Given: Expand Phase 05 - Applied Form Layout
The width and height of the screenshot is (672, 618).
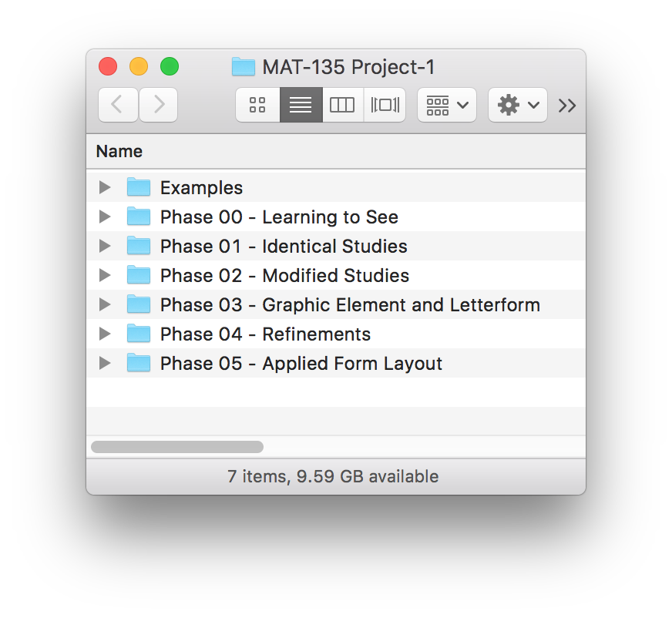Looking at the screenshot, I should pos(106,363).
